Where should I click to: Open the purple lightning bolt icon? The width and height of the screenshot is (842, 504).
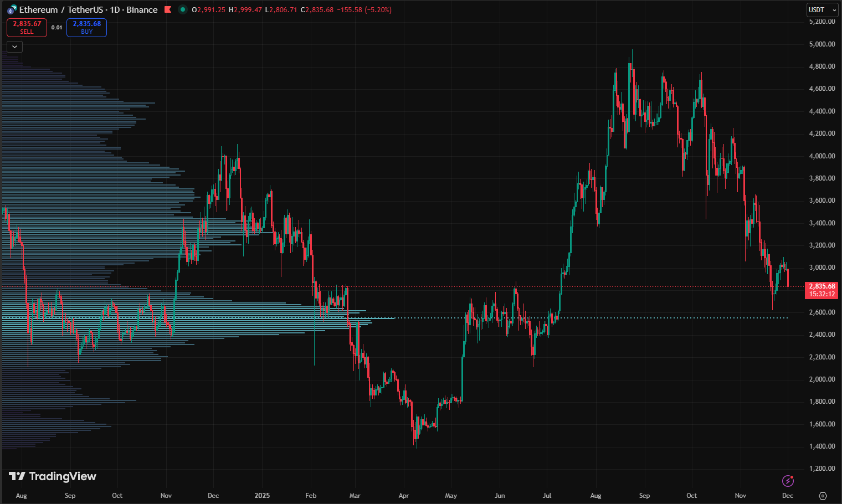(x=788, y=480)
